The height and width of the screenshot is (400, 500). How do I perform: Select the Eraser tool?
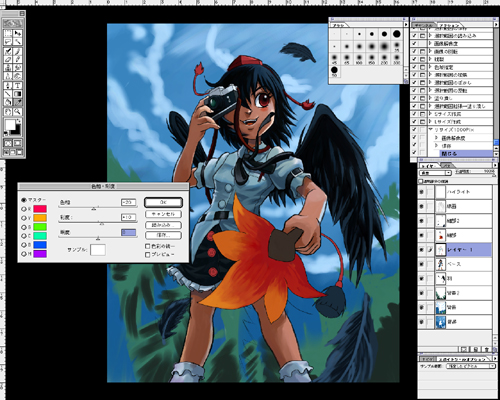pyautogui.click(x=8, y=60)
